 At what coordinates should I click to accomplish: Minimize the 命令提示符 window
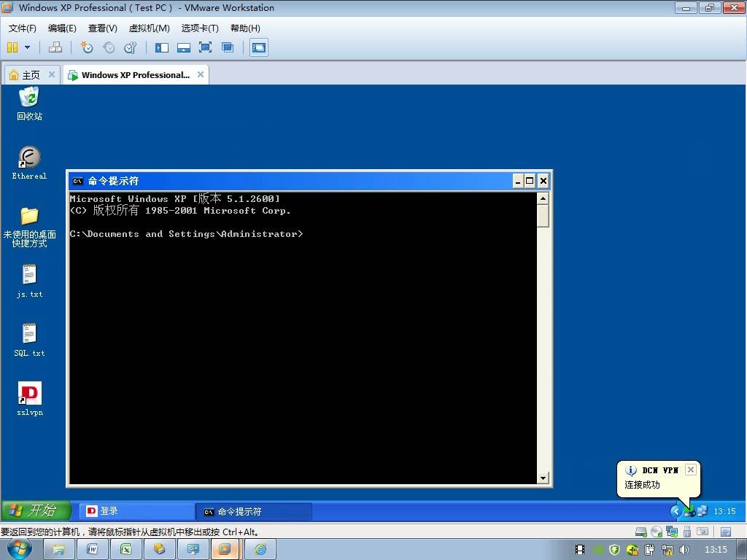click(x=518, y=181)
